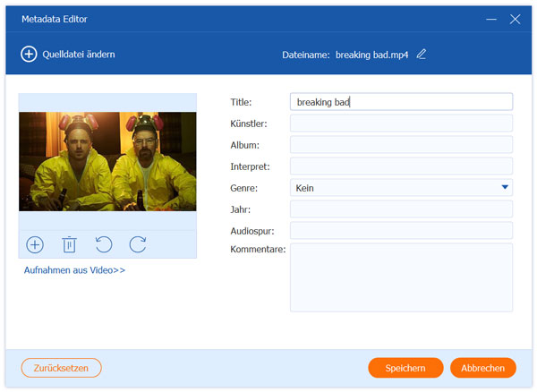Focus the Audiospur input field
The image size is (537, 392).
[x=401, y=231]
